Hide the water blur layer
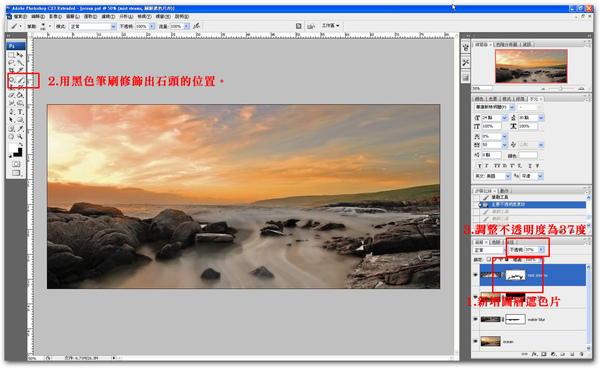The height and width of the screenshot is (368, 600). pyautogui.click(x=476, y=319)
